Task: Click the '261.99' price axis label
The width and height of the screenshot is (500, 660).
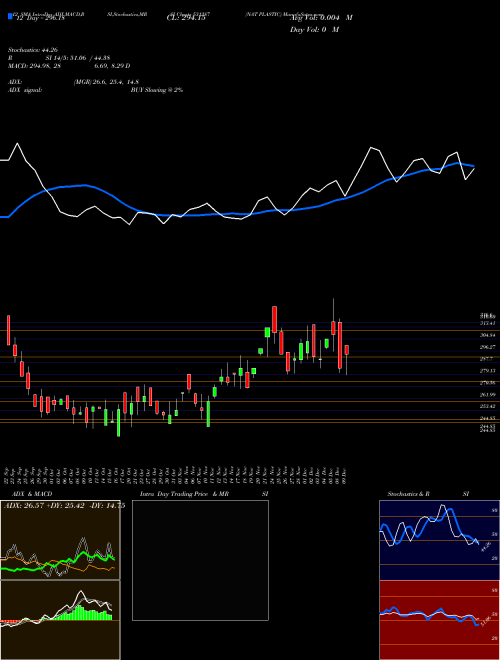Action: pyautogui.click(x=489, y=394)
